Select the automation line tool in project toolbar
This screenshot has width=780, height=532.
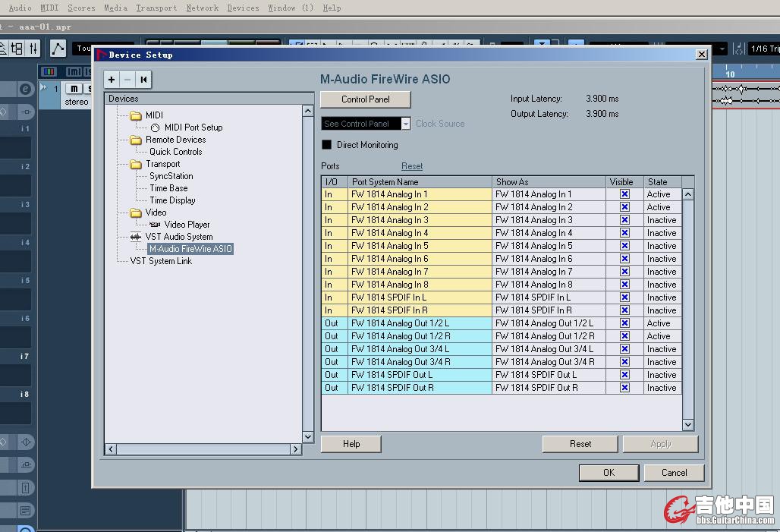tap(58, 49)
